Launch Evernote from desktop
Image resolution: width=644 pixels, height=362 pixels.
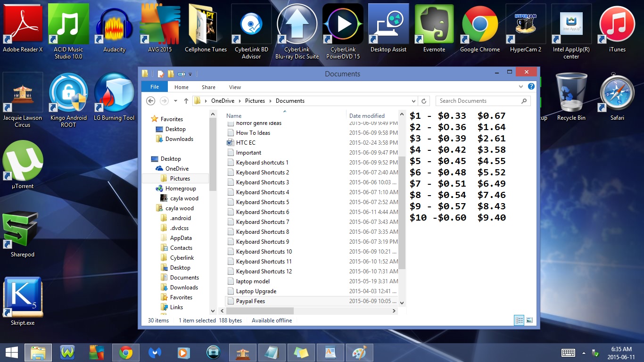(434, 28)
